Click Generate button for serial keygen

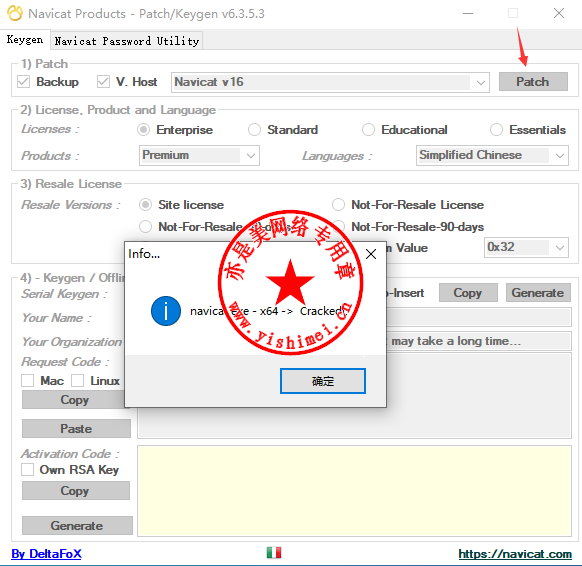(x=538, y=293)
